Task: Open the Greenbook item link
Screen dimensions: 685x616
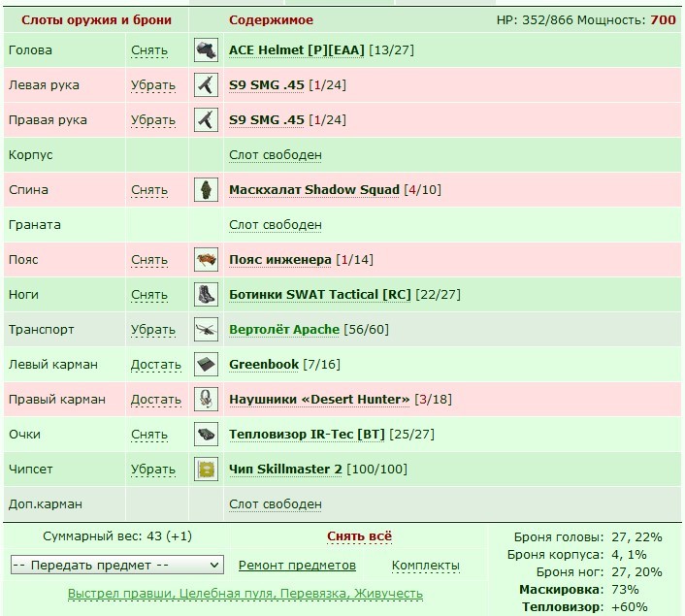Action: tap(264, 365)
